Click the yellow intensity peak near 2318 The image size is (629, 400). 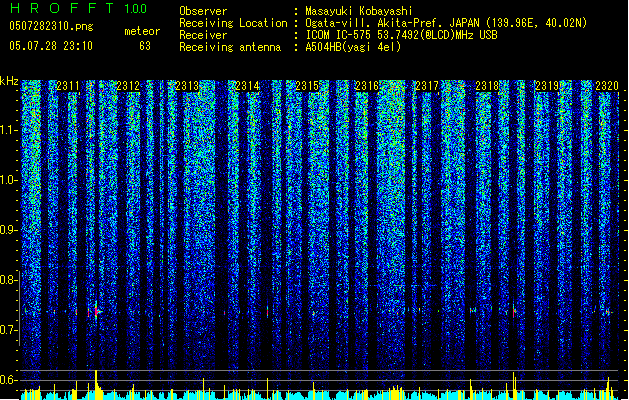[514, 386]
